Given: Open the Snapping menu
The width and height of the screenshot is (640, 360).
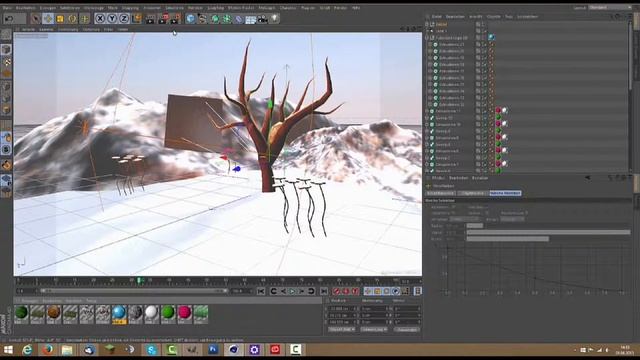Looking at the screenshot, I should click(130, 8).
